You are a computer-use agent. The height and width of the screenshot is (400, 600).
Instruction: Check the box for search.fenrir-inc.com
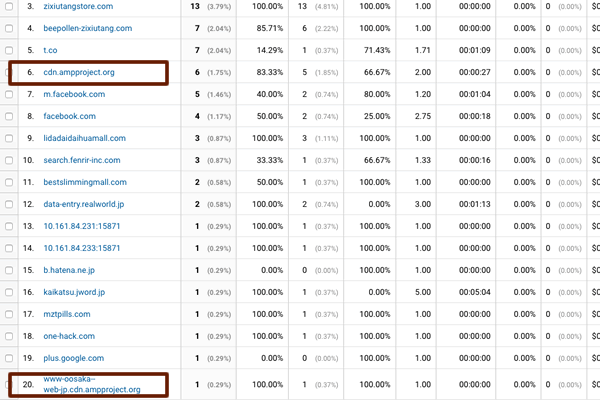pos(9,160)
